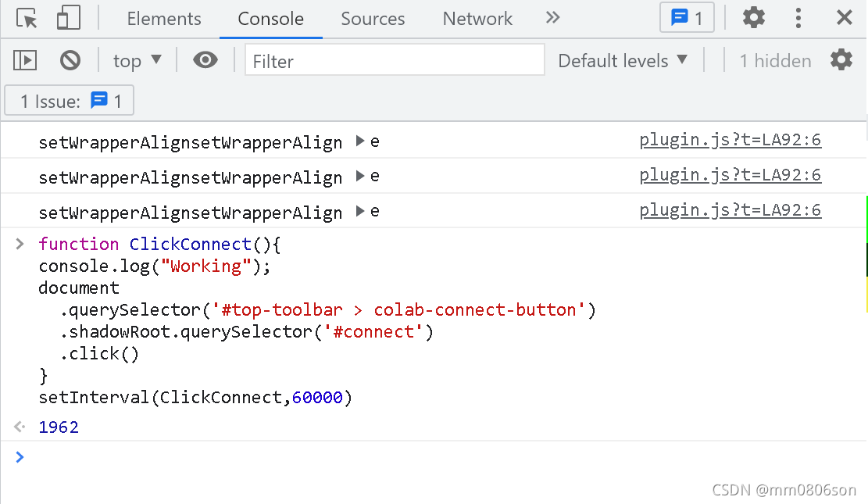
Task: Open DevTools Settings gear
Action: (x=753, y=18)
